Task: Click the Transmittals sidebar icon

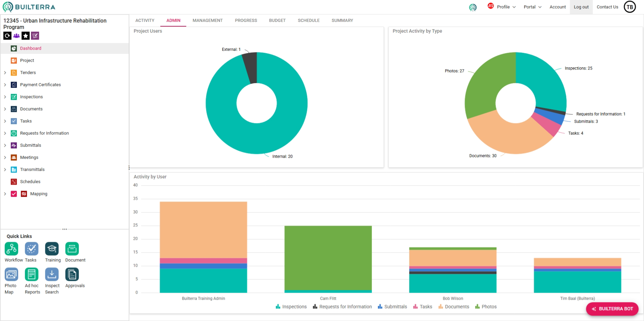Action: click(14, 169)
